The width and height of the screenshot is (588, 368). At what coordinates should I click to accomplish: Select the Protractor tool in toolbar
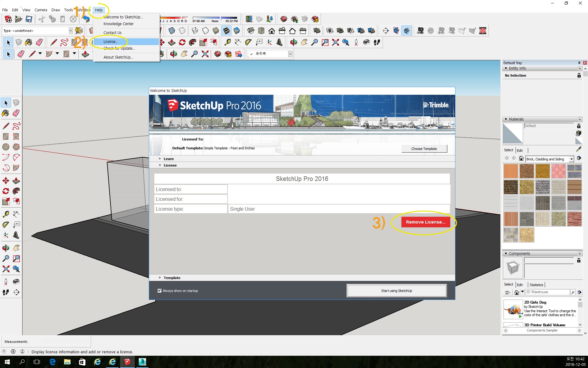tap(248, 42)
